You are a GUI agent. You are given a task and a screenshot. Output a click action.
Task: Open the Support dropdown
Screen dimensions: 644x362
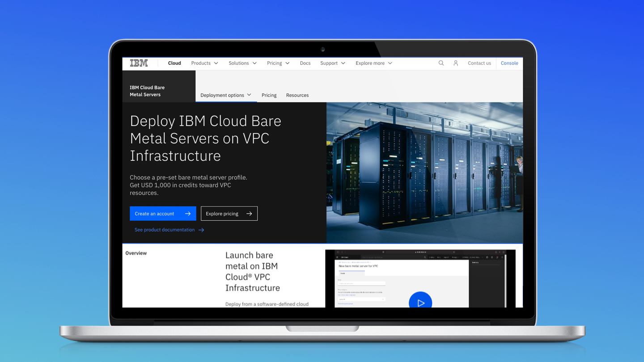(x=332, y=63)
